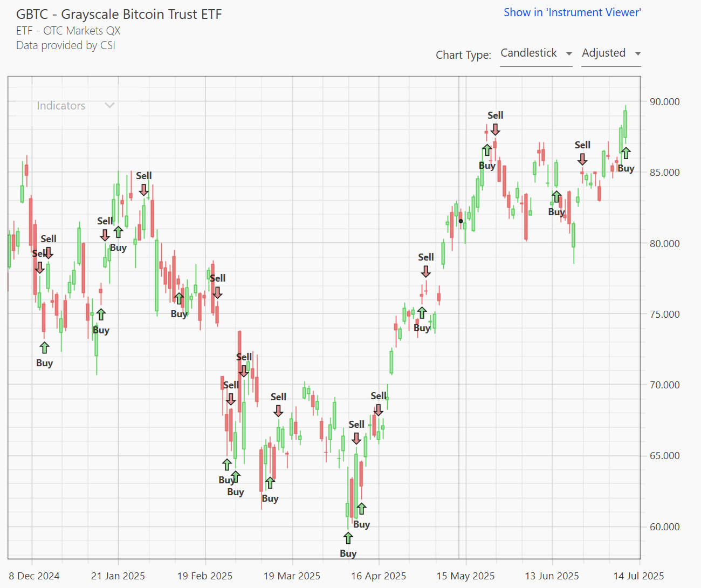Open the "Show in 'Instrument Viewer'" link
701x588 pixels.
[572, 12]
